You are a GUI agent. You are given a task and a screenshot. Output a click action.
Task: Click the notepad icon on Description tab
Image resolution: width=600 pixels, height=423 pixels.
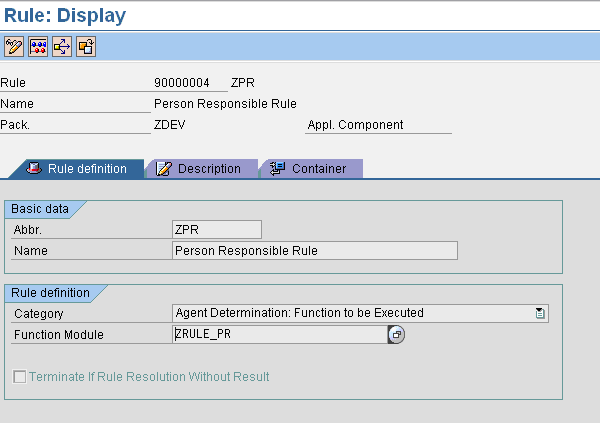(164, 169)
